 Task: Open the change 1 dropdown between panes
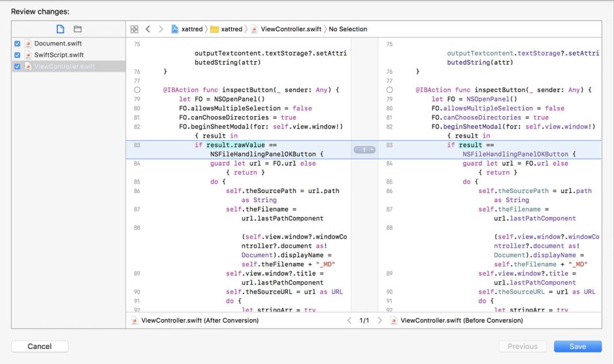click(x=364, y=149)
